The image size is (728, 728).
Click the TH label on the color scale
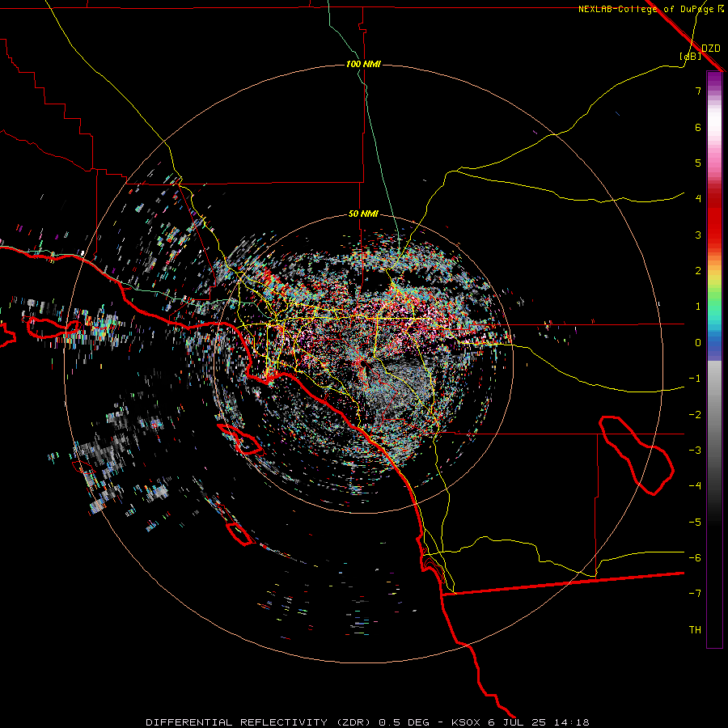pyautogui.click(x=695, y=630)
